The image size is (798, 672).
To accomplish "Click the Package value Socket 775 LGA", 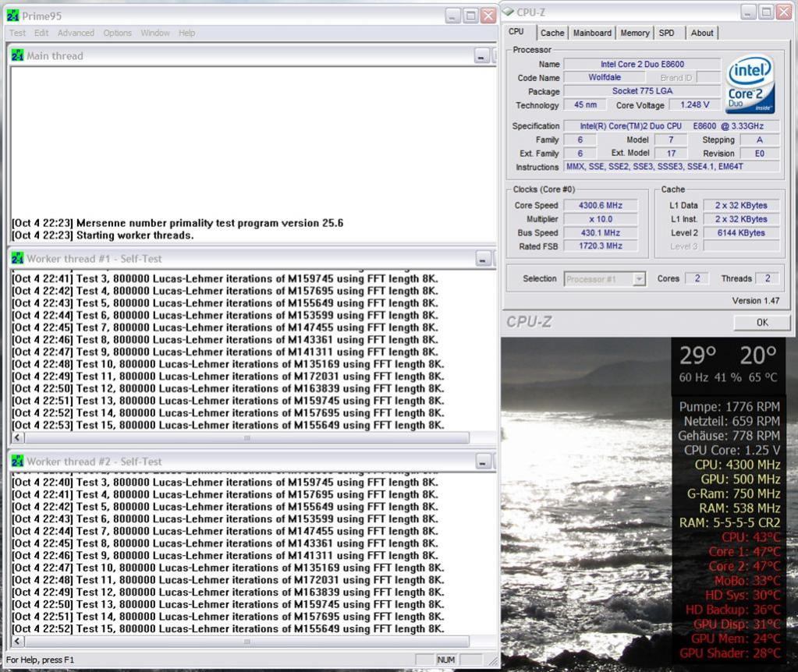I will coord(642,91).
